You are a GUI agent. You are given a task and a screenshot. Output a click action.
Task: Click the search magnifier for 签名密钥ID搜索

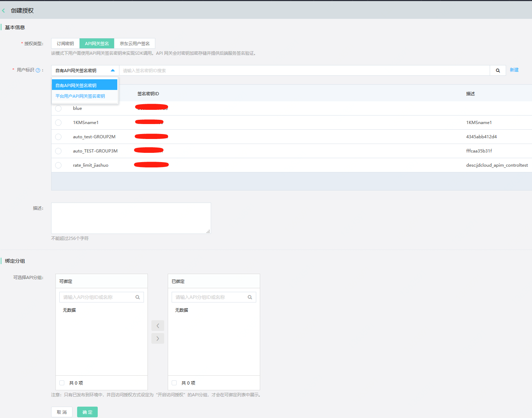click(x=498, y=70)
